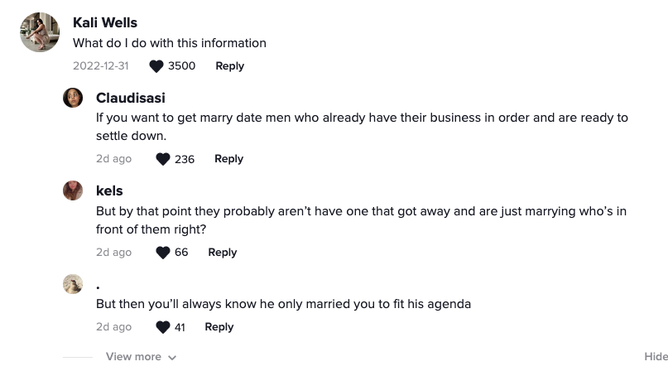Image resolution: width=668 pixels, height=376 pixels.
Task: Open the dot-named user's avatar
Action: coord(73,284)
